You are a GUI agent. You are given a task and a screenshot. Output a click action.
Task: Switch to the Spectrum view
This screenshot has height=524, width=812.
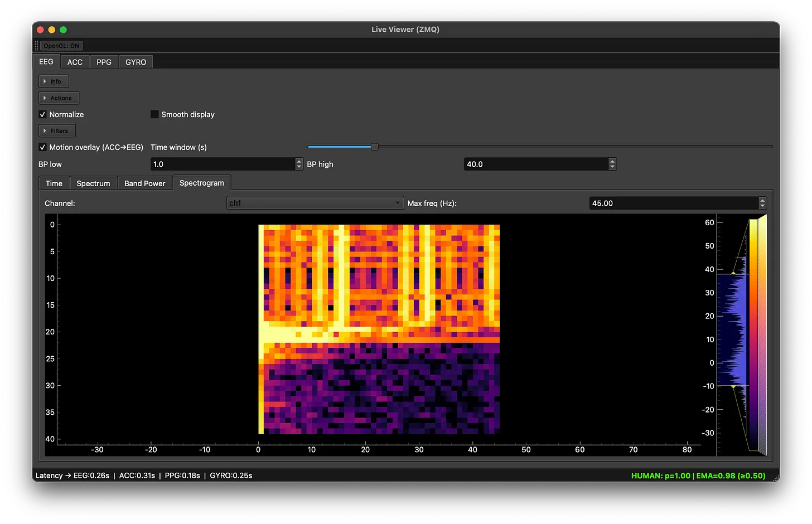point(93,183)
